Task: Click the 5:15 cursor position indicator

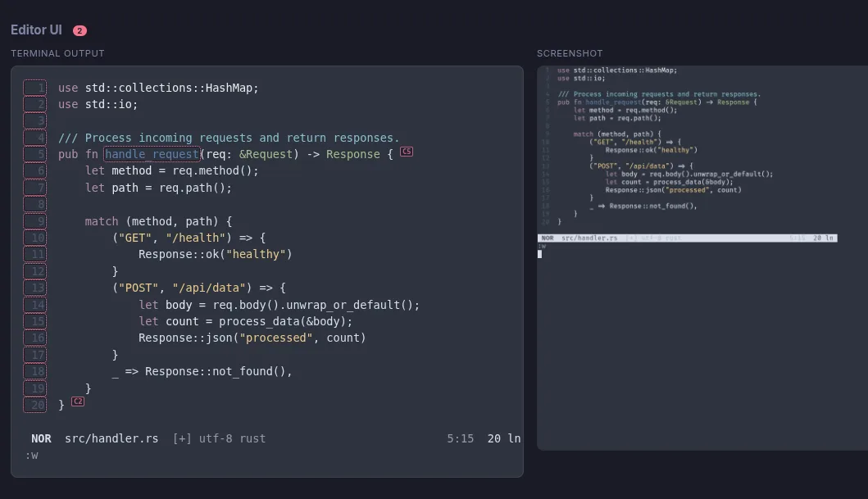Action: 460,438
